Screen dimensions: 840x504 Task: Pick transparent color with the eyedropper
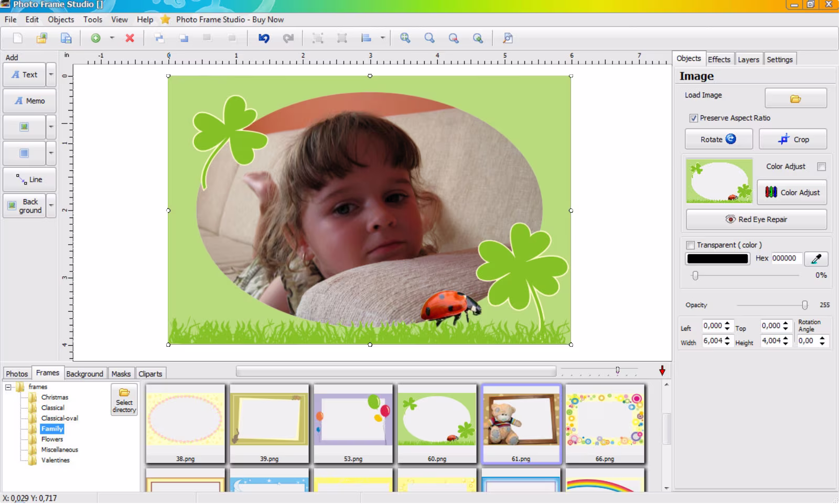coord(816,259)
